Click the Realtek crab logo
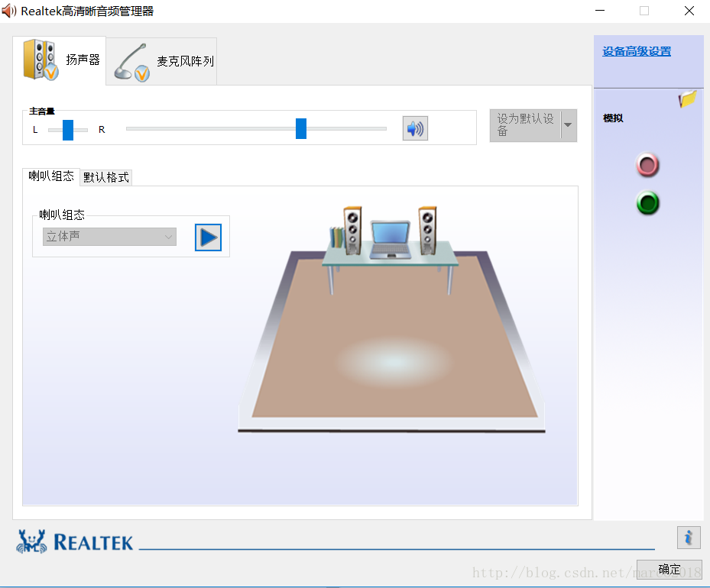The image size is (710, 588). (31, 541)
